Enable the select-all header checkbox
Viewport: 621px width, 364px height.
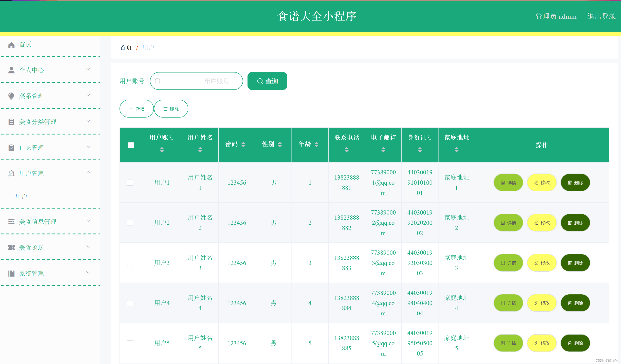[x=131, y=145]
